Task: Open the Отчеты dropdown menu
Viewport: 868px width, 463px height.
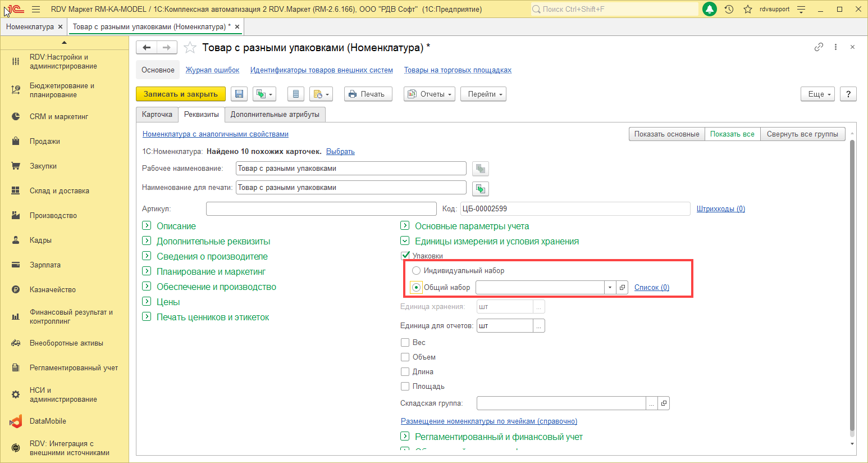Action: point(430,94)
